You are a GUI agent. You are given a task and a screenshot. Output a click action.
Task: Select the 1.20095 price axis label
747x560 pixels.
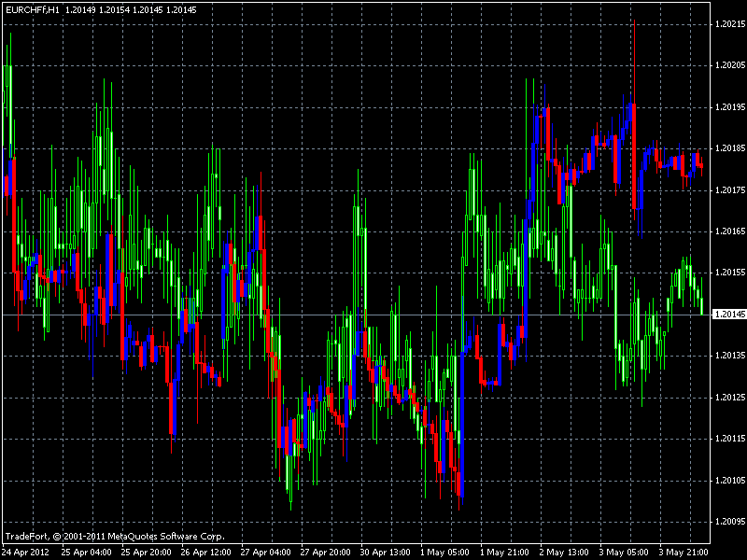tap(730, 522)
